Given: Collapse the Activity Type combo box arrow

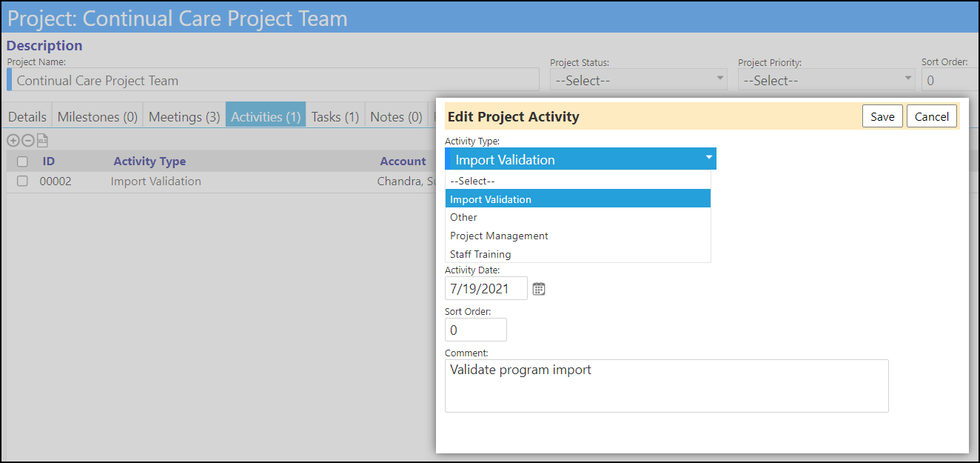Looking at the screenshot, I should point(708,159).
